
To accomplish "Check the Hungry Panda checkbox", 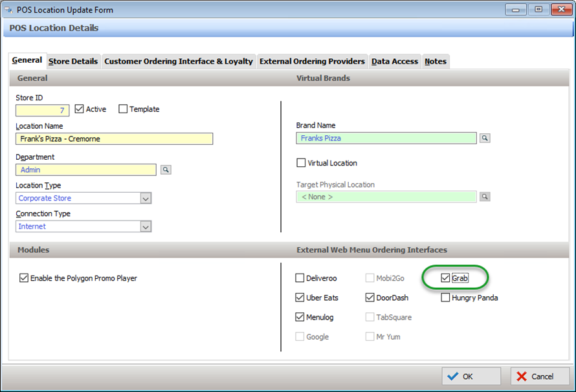I will point(445,298).
